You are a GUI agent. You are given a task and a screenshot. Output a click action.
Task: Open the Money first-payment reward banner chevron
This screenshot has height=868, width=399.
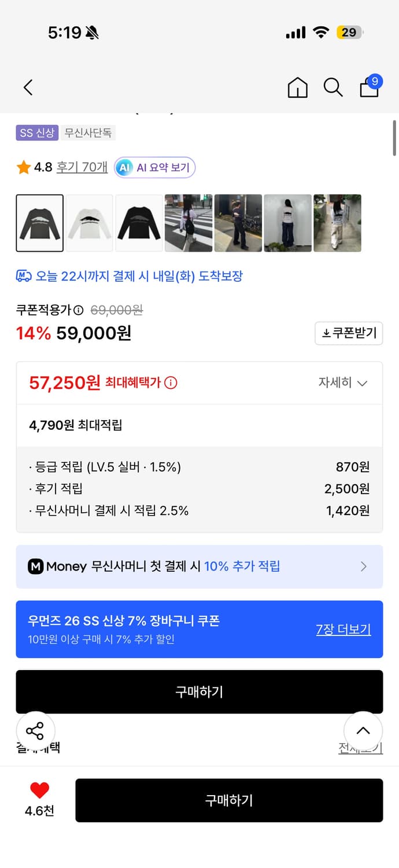click(x=363, y=566)
